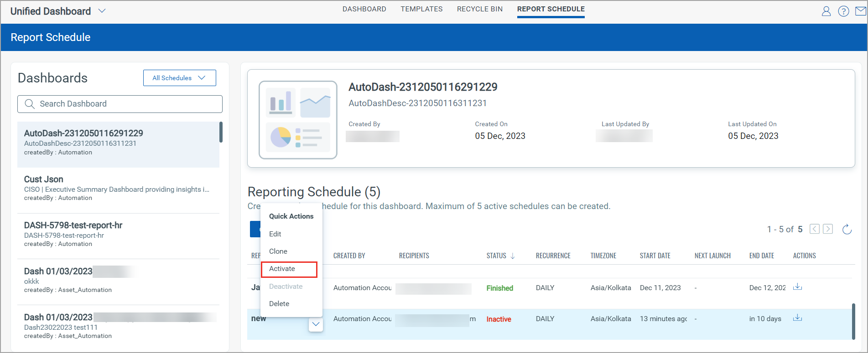Click the 'new' report name cell
This screenshot has height=353, width=868.
point(259,318)
